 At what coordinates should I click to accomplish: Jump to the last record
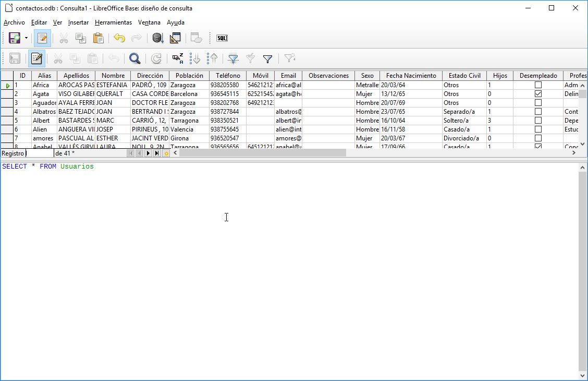156,153
